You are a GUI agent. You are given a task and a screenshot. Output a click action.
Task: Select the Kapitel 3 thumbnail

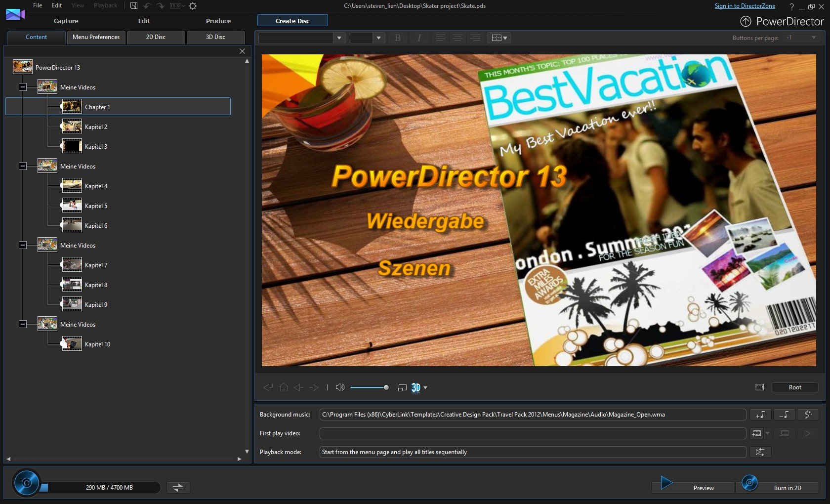click(72, 146)
